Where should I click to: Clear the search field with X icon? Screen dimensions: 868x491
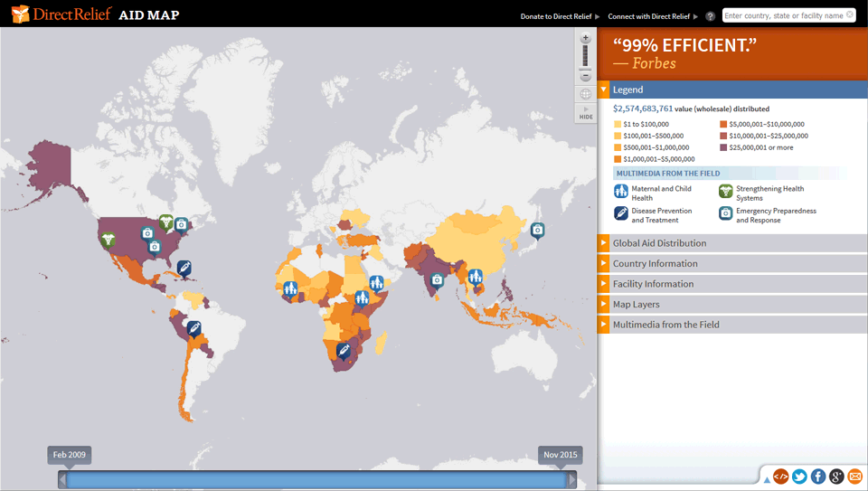pos(850,15)
